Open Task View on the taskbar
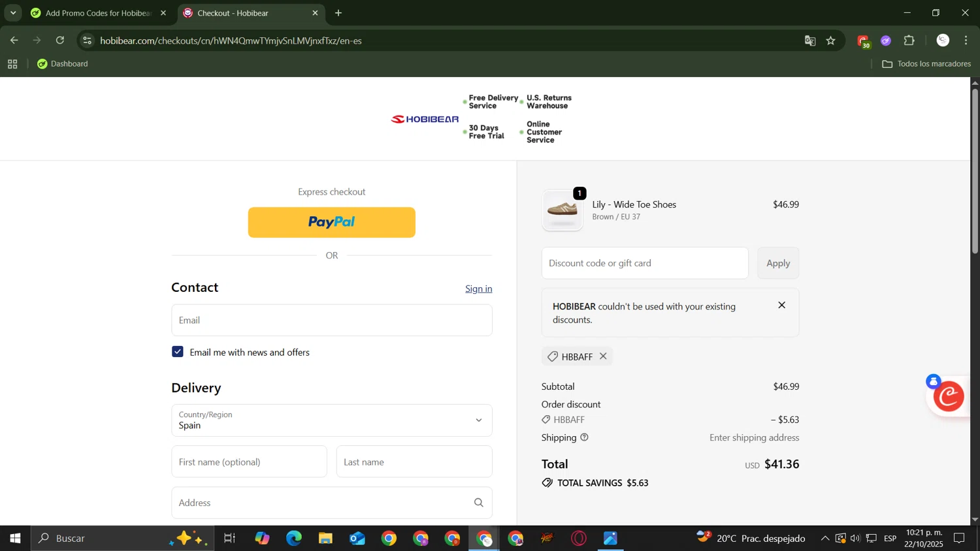 click(x=230, y=539)
